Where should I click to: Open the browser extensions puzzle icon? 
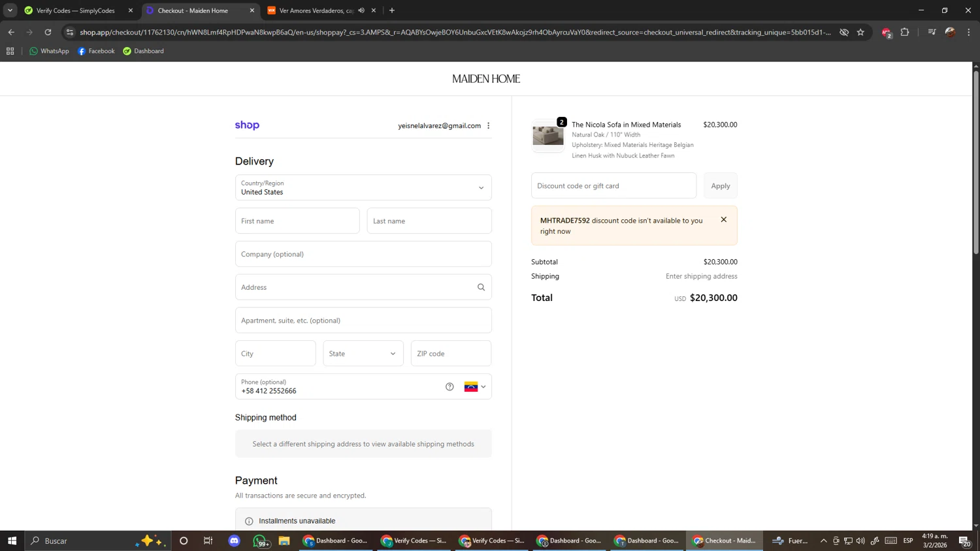pos(905,32)
